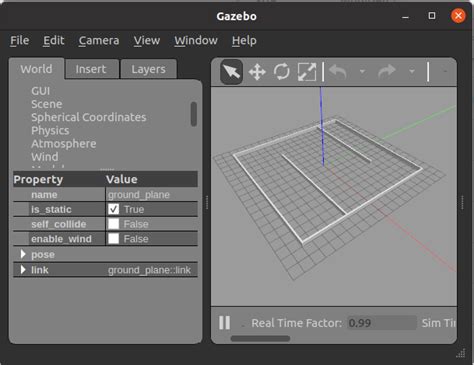Click the left panel splitter handle

[x=207, y=202]
